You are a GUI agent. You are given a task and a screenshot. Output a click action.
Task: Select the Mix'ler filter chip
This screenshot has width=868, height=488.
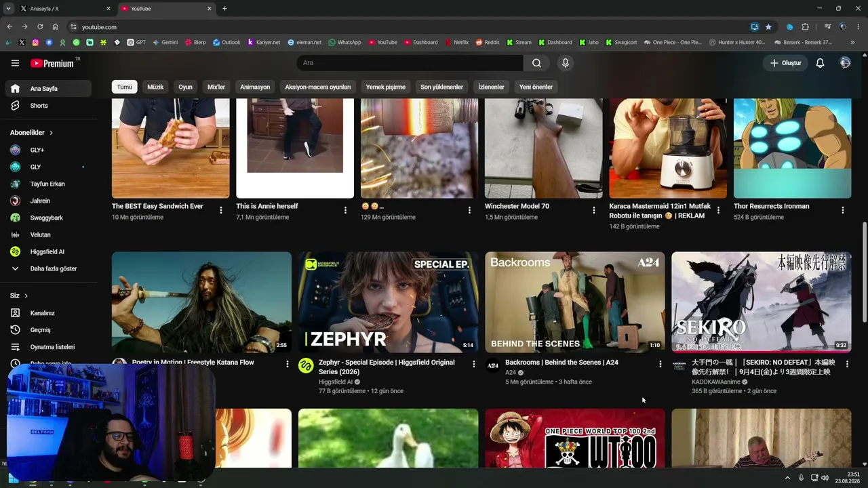216,87
